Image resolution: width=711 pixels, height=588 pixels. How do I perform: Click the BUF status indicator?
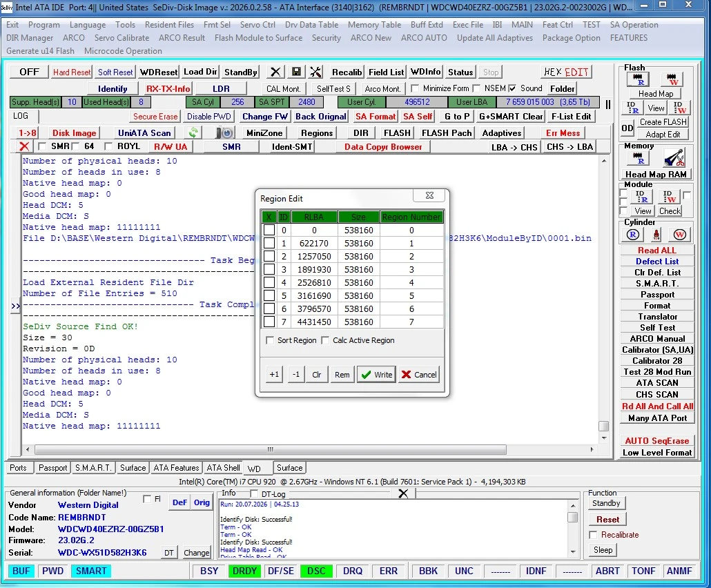tap(21, 571)
